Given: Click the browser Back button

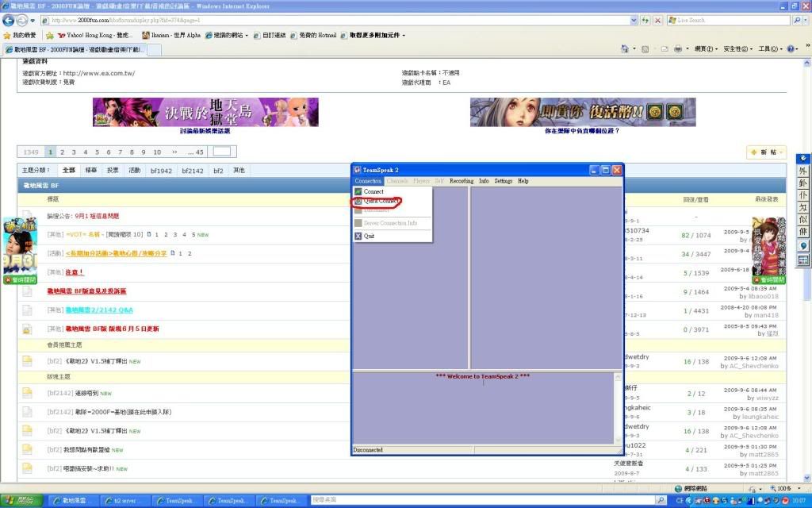Looking at the screenshot, I should coord(10,20).
